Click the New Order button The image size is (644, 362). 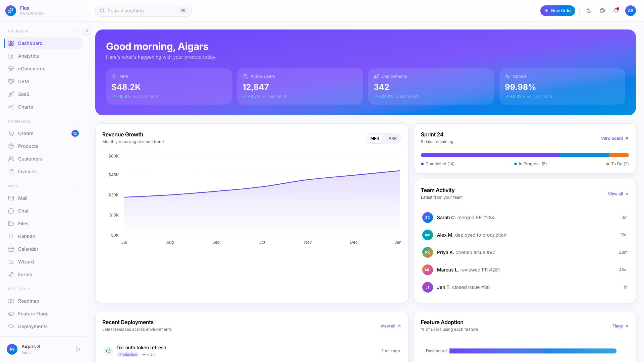558,11
